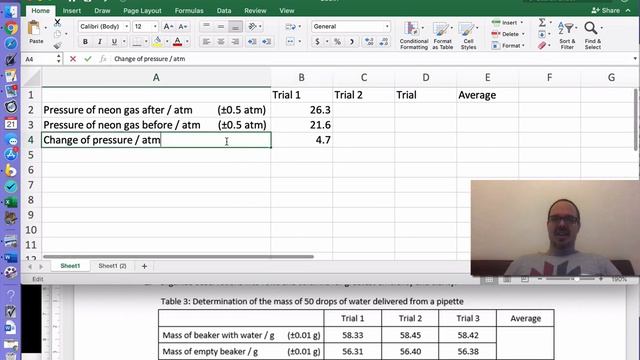640x360 pixels.
Task: Open the General number format dropdown
Action: [x=387, y=27]
